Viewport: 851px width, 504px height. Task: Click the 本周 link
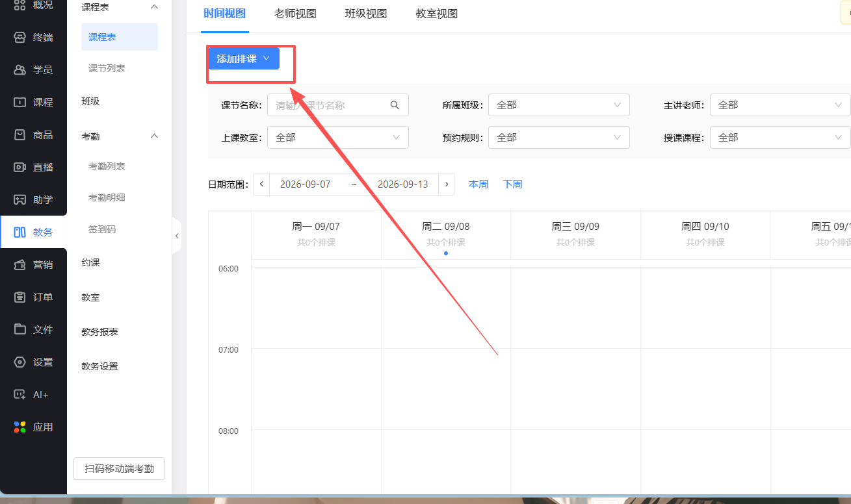point(478,184)
